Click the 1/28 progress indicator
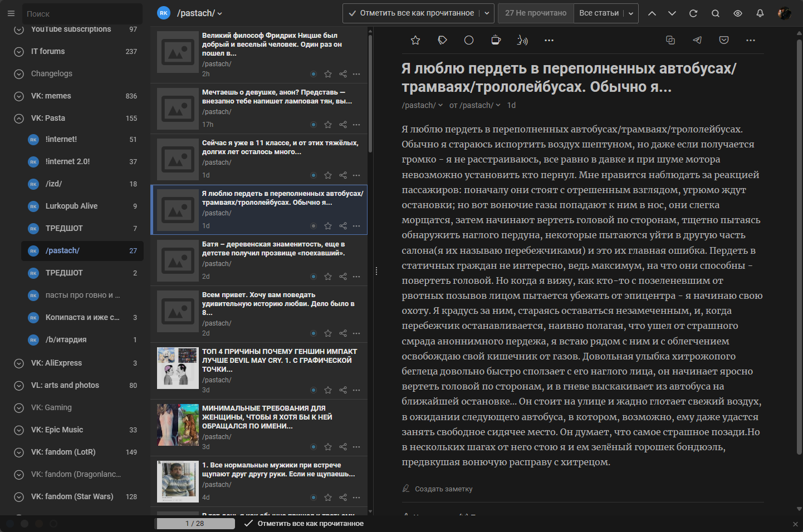Image resolution: width=803 pixels, height=532 pixels. pyautogui.click(x=195, y=523)
